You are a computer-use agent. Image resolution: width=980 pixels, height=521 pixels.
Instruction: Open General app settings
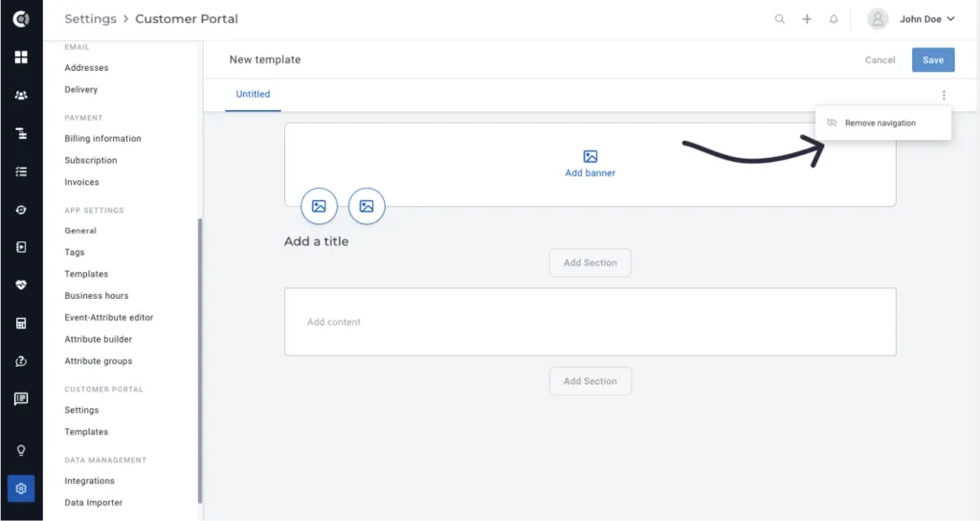[x=80, y=231]
